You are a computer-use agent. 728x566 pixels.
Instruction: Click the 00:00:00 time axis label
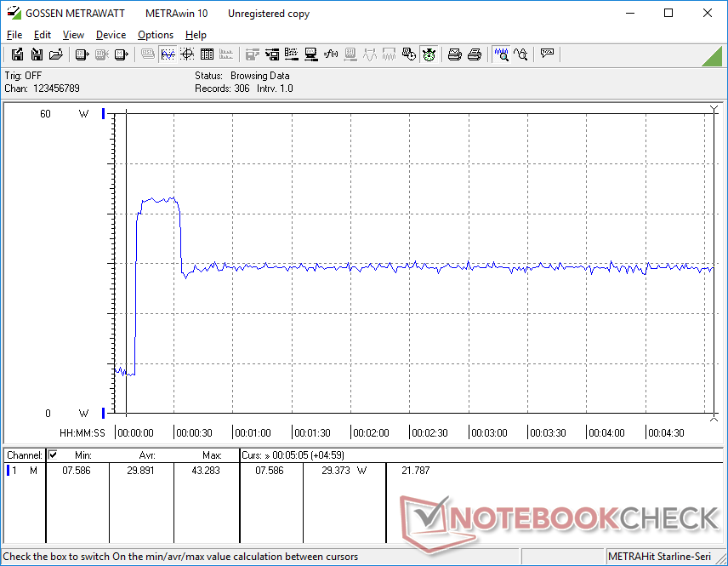135,432
